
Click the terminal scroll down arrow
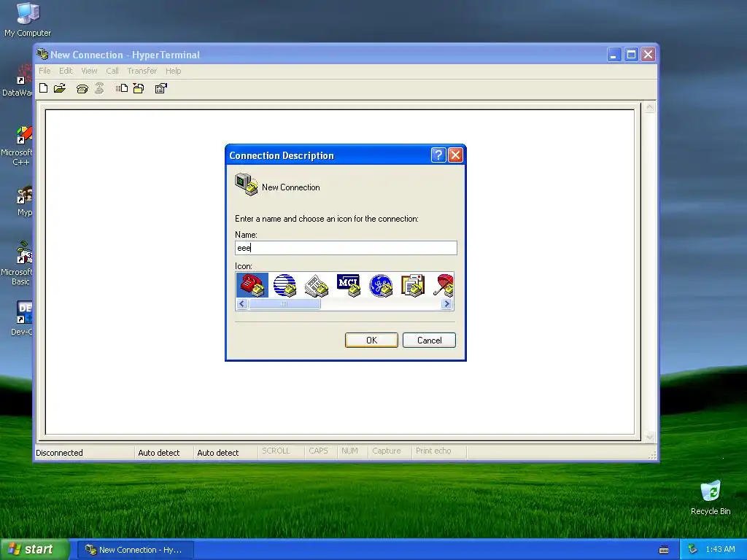click(x=649, y=436)
